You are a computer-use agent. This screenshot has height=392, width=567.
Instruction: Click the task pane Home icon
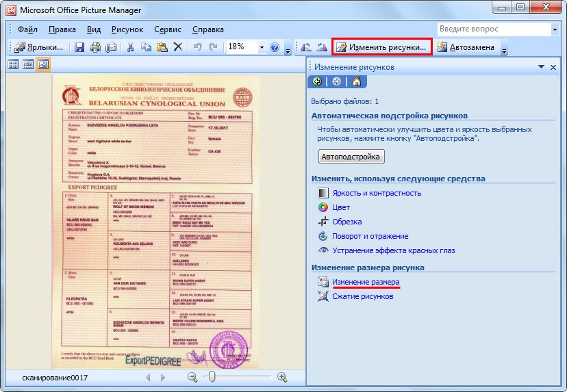pyautogui.click(x=357, y=81)
